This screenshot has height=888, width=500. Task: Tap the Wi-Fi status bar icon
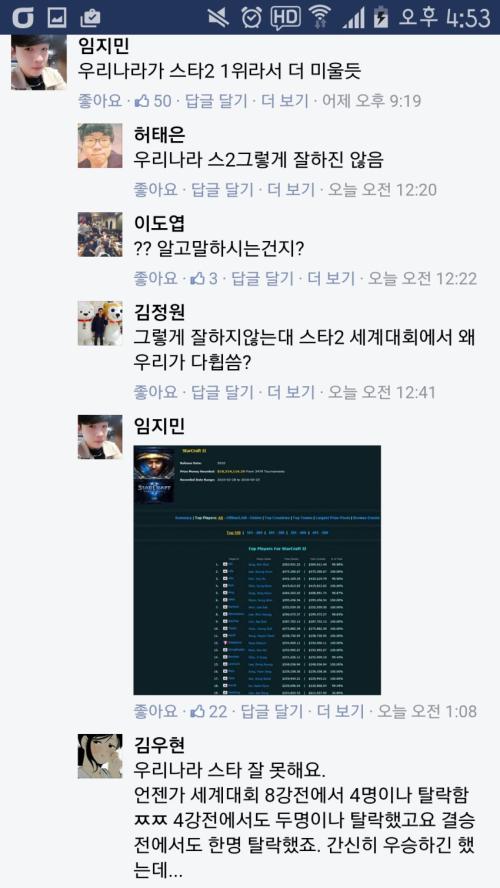click(319, 18)
